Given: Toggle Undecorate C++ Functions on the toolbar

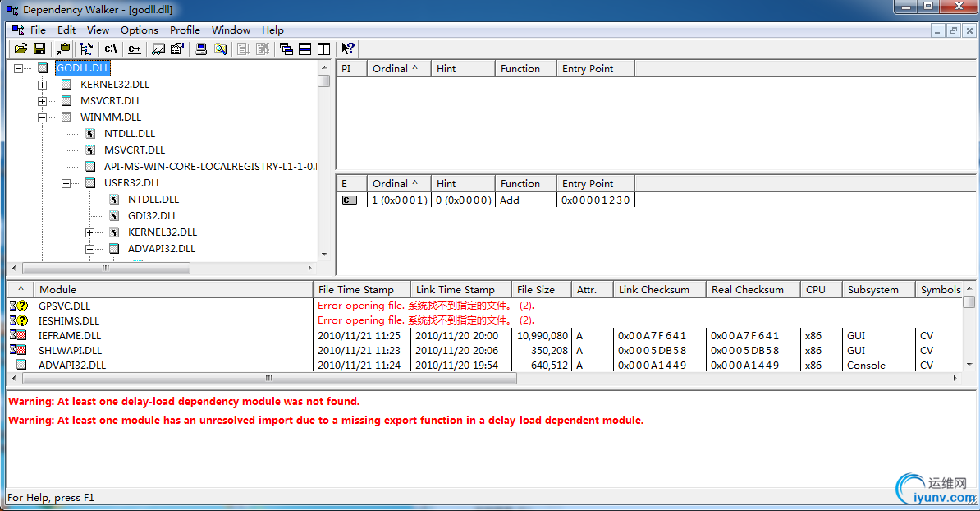Looking at the screenshot, I should (135, 48).
